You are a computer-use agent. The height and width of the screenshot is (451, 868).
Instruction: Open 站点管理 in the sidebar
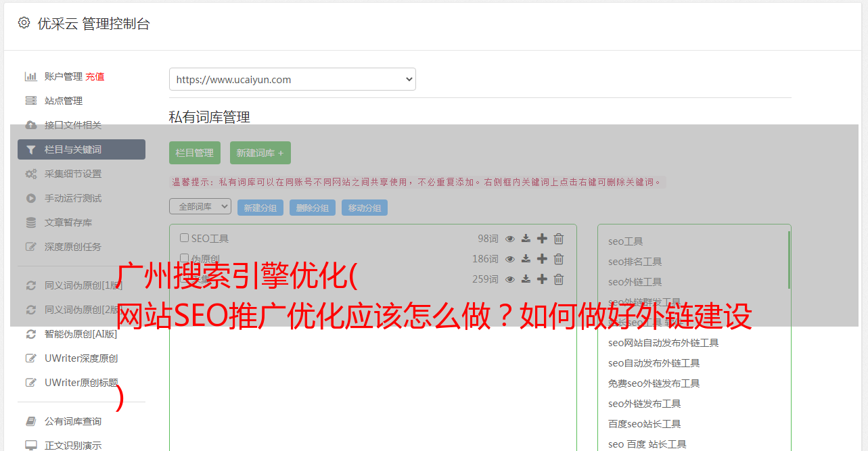(x=64, y=101)
